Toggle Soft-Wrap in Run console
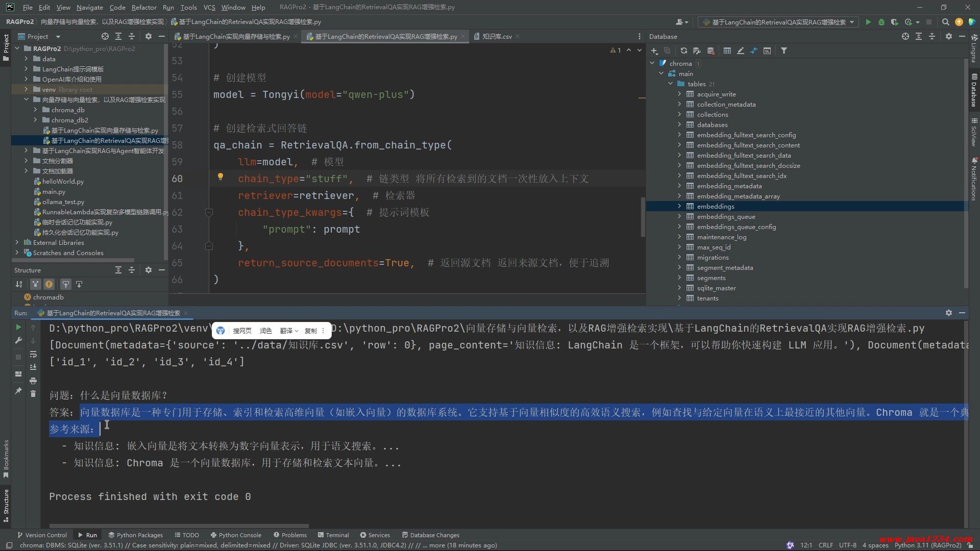Viewport: 980px width, 551px height. [33, 354]
